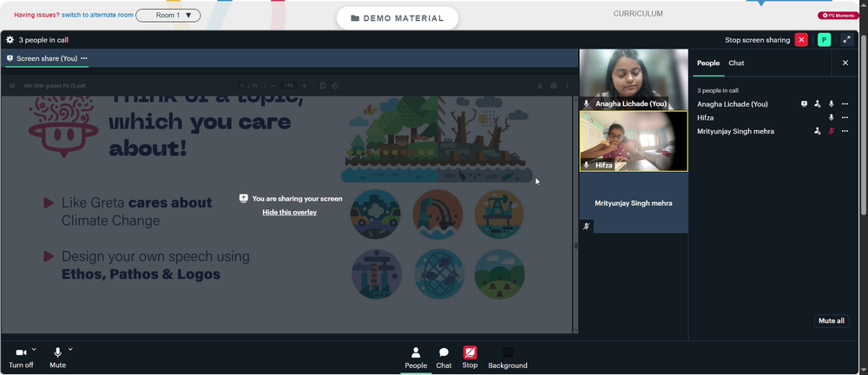
Task: Stop screen sharing from bottom toolbar
Action: tap(470, 358)
